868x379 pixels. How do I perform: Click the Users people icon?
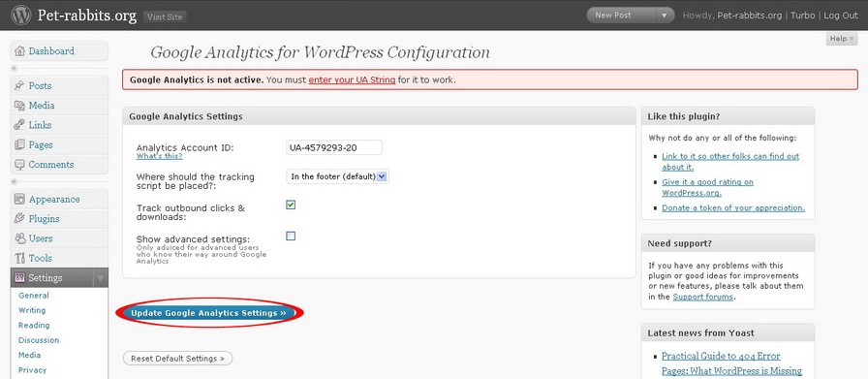click(x=20, y=238)
